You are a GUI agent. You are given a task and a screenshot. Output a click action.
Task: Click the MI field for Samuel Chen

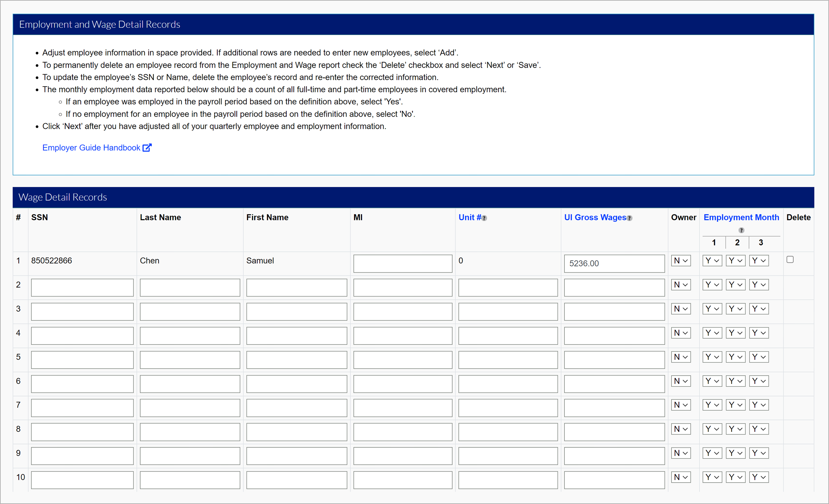pos(402,263)
